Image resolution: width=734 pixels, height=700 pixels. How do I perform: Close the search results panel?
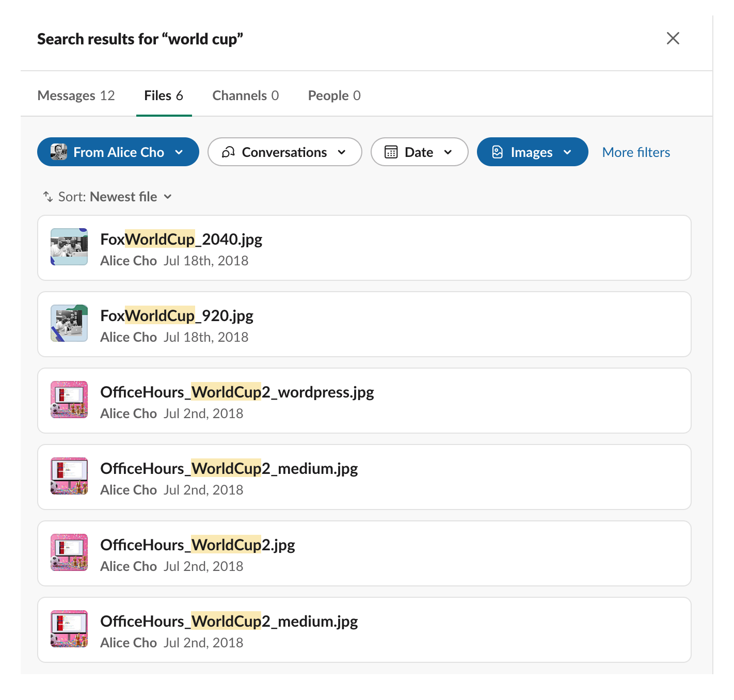click(673, 38)
